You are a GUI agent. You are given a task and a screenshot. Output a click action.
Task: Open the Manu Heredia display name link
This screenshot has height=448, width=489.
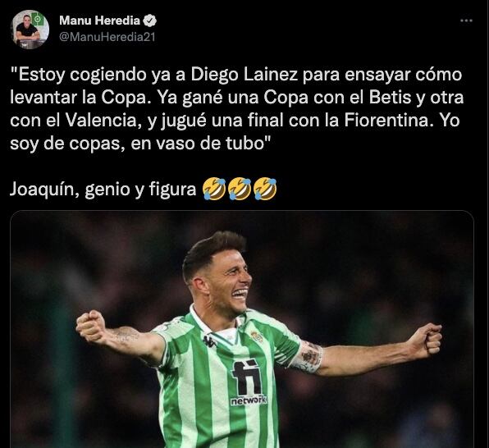[x=99, y=21]
